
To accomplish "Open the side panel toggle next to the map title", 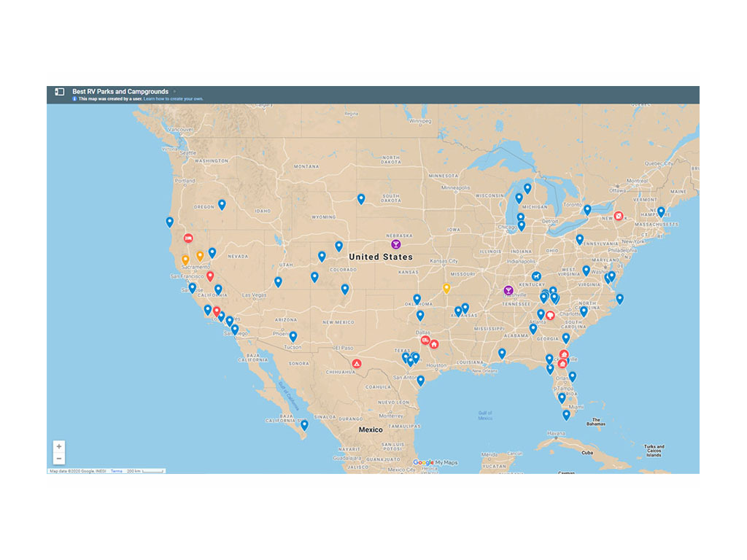I will pyautogui.click(x=59, y=91).
